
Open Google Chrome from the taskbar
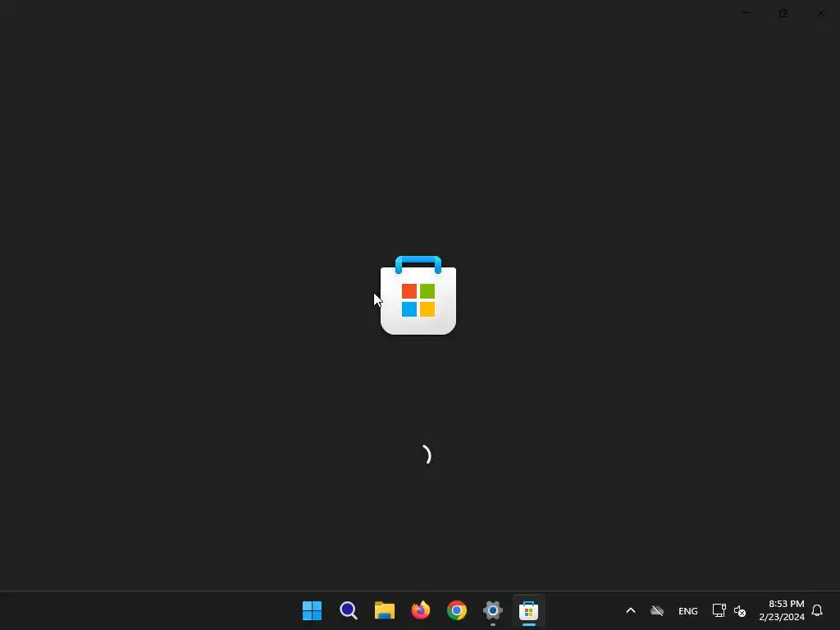point(456,610)
